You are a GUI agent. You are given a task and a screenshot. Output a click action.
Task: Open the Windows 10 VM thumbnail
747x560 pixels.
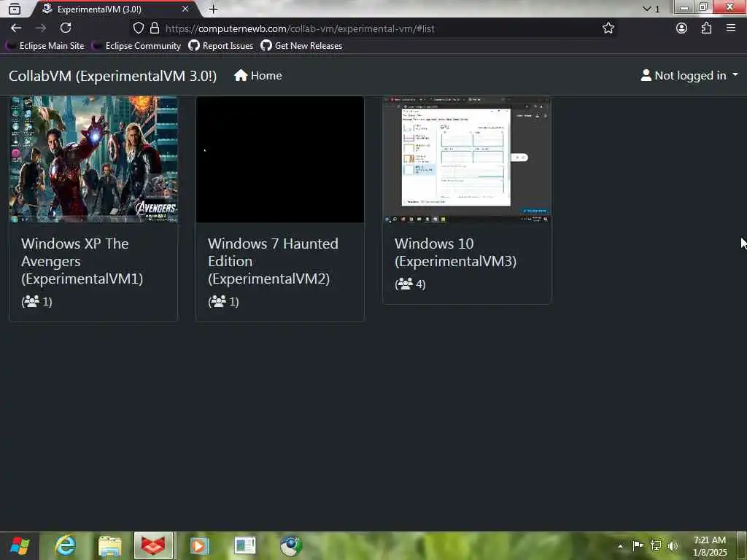click(x=467, y=160)
